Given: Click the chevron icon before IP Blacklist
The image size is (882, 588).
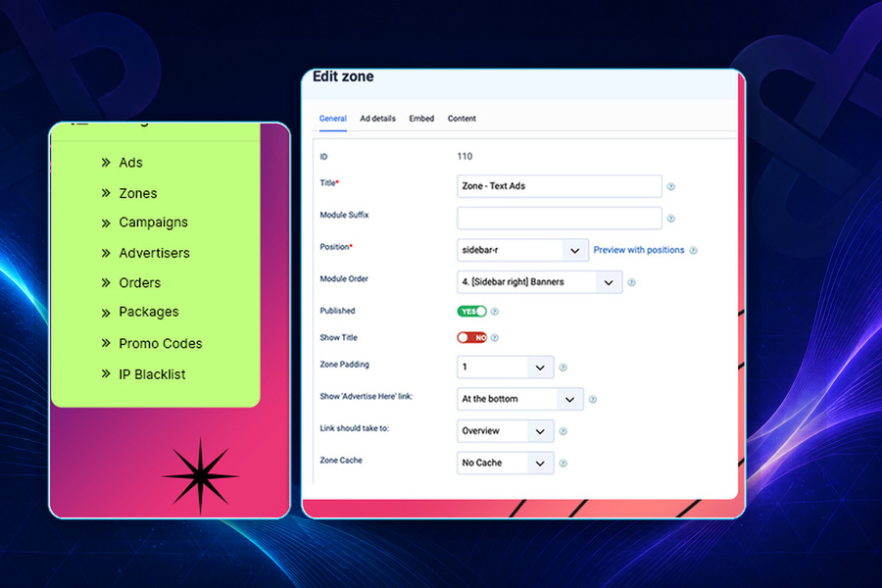Looking at the screenshot, I should (106, 373).
